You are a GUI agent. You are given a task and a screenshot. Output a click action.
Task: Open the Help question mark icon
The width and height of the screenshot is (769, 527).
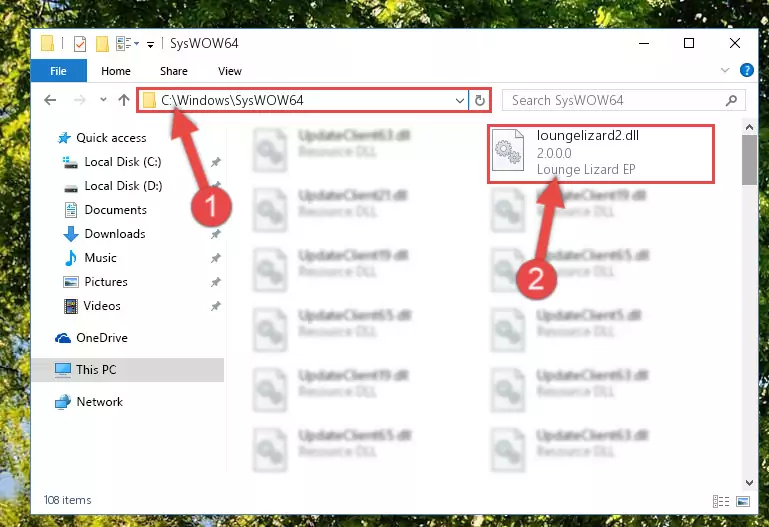tap(746, 71)
